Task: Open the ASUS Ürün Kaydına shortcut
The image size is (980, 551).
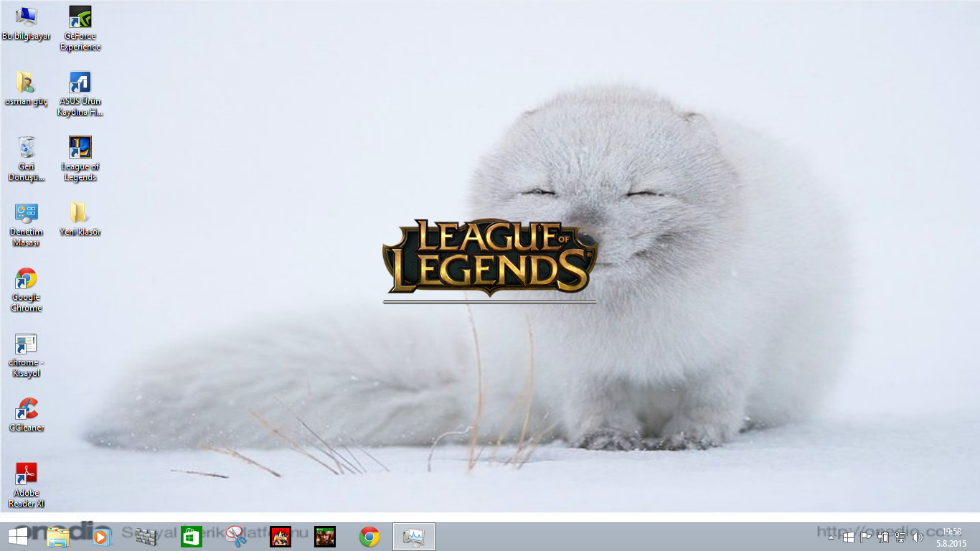Action: coord(80,83)
